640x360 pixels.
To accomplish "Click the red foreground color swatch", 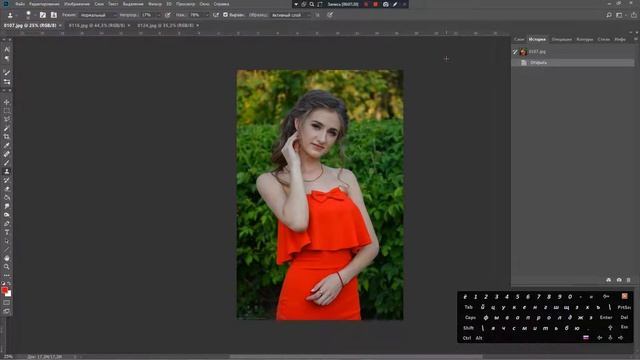I will coord(4,290).
